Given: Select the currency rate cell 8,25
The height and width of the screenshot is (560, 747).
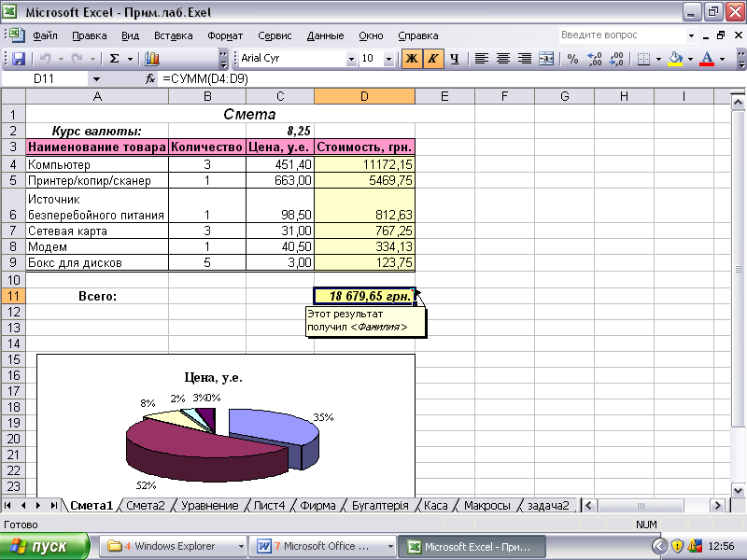Looking at the screenshot, I should [280, 131].
